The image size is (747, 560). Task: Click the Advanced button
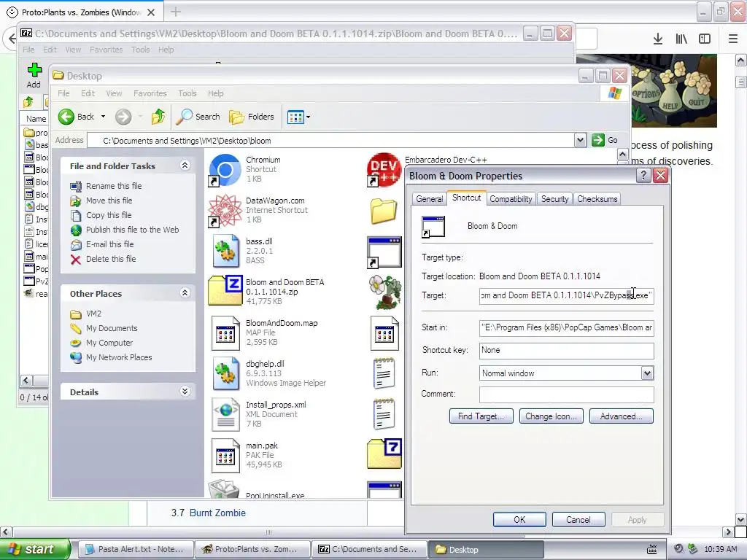[622, 416]
